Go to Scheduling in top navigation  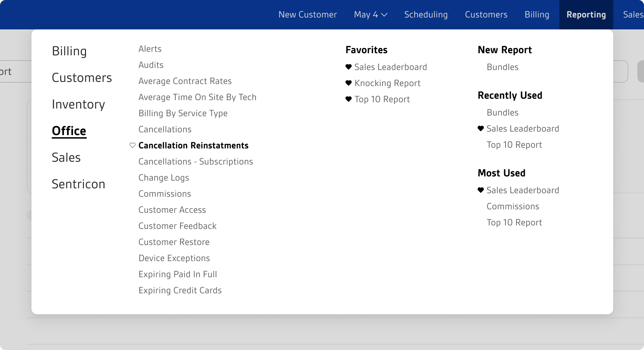pos(426,15)
